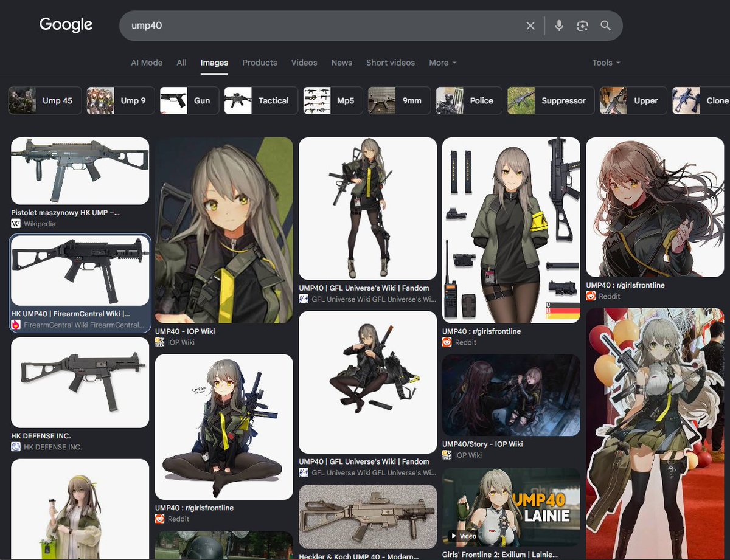Screen dimensions: 730x560
Task: Click the HK DEFENSE INC. source favicon
Action: pos(16,447)
